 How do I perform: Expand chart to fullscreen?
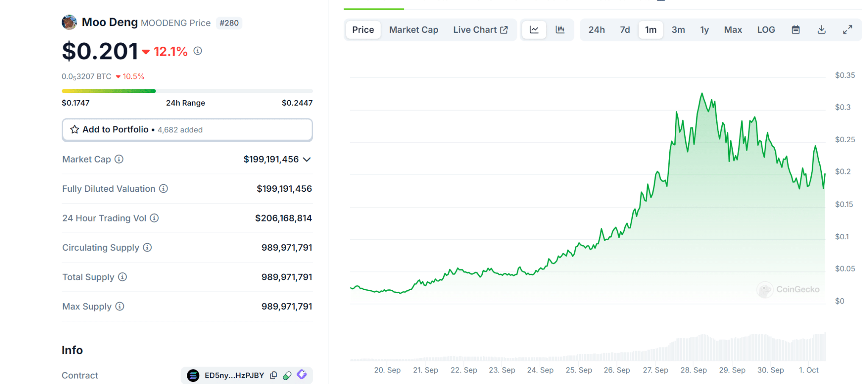tap(847, 30)
